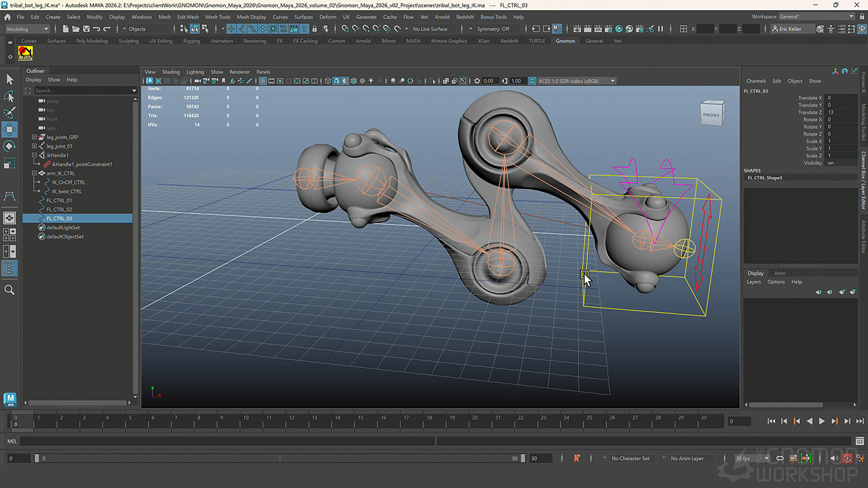Select FL_CTRL_01 in the Outliner
This screenshot has height=488, width=868.
pyautogui.click(x=59, y=201)
